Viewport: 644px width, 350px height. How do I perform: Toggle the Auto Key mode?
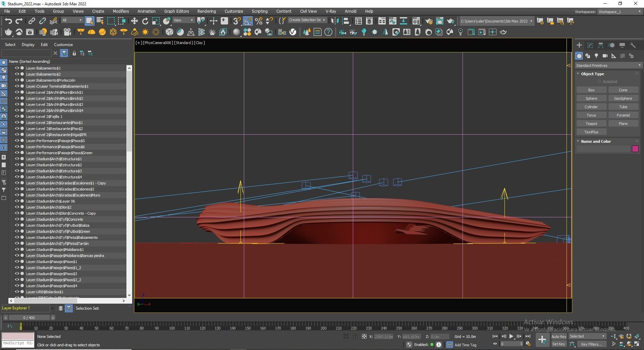558,336
